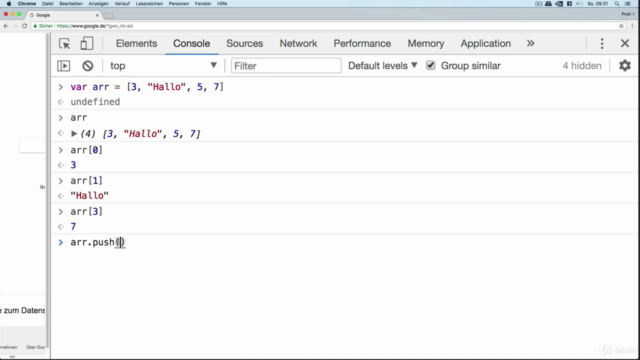
Task: Click the 'var arr = [3, "Hallo", 5, 7]' line
Action: click(x=147, y=87)
